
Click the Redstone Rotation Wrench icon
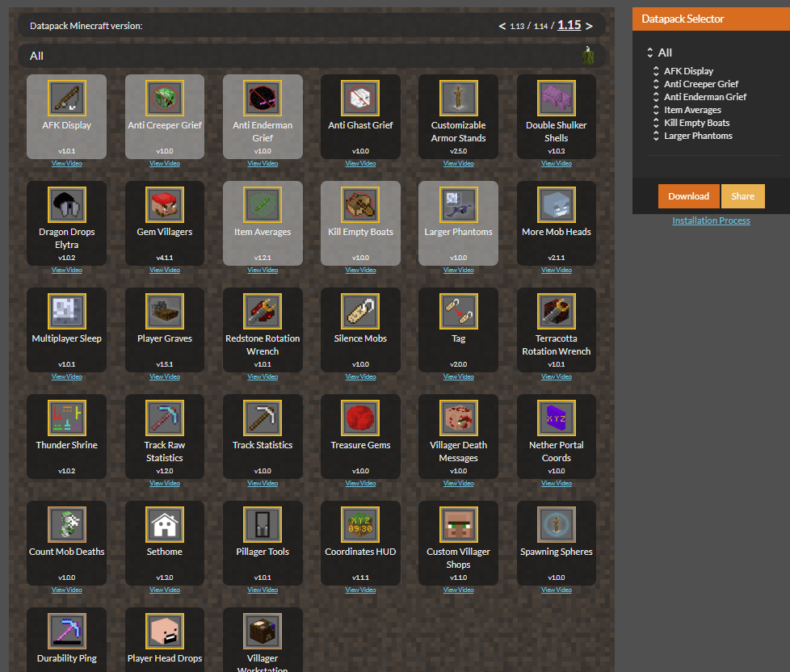click(x=263, y=311)
